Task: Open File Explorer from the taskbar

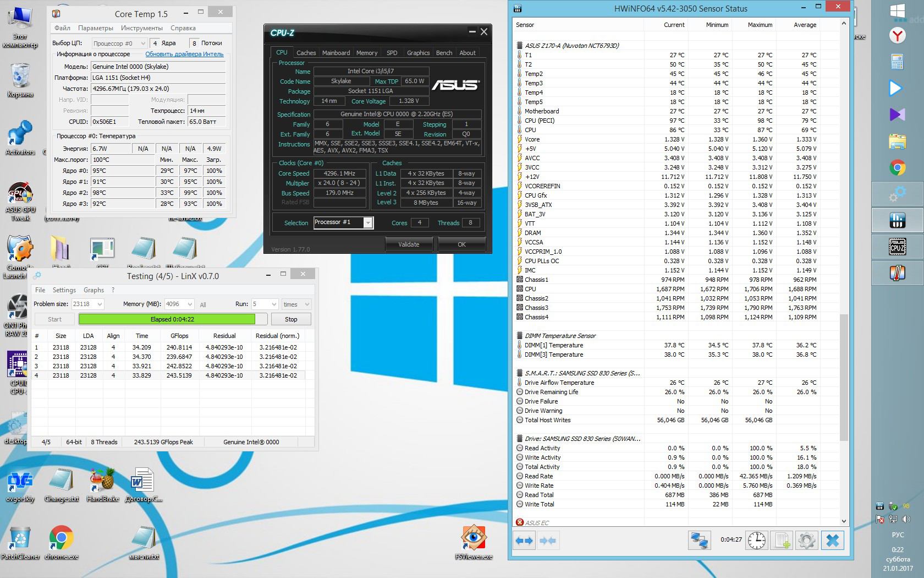Action: (x=898, y=141)
